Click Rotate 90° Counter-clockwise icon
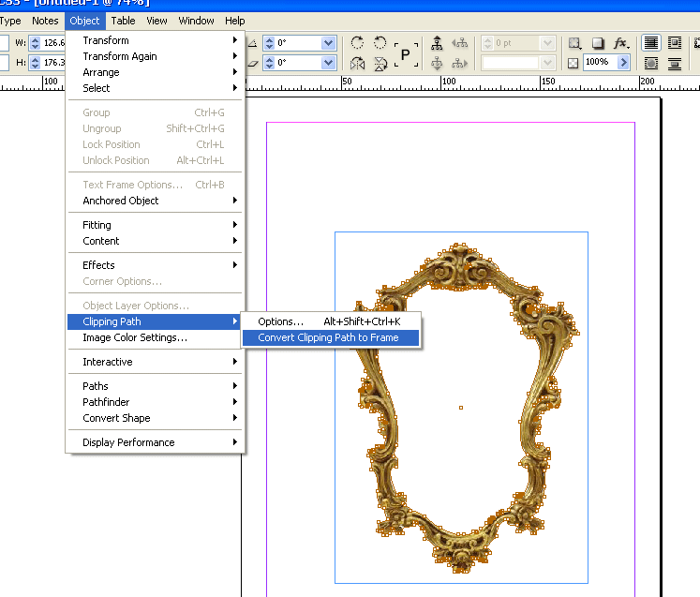Viewport: 700px width, 597px height. 380,43
